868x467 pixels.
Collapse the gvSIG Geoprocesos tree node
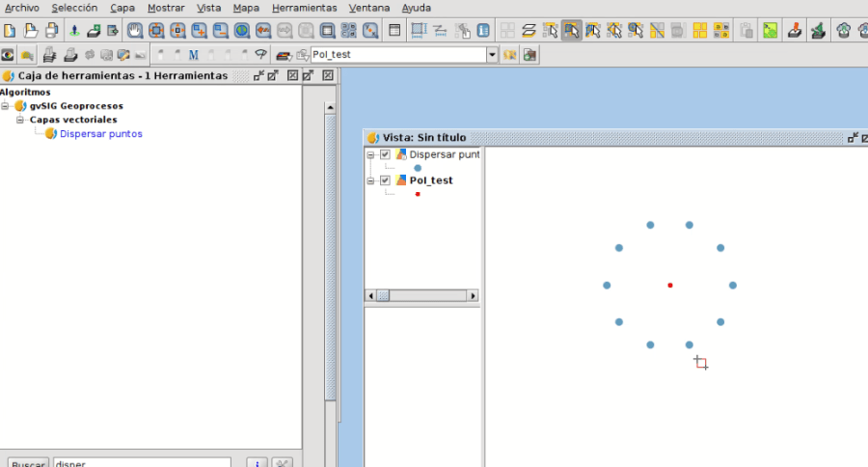coord(5,106)
